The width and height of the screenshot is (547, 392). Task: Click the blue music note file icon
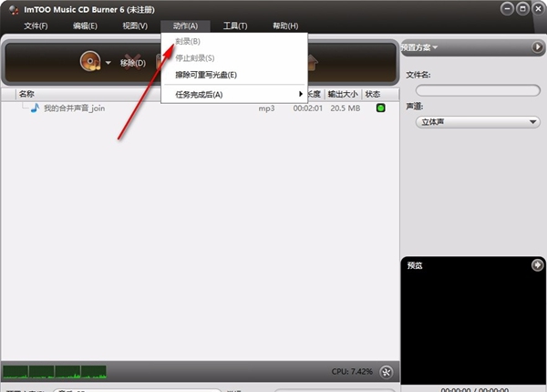(35, 108)
